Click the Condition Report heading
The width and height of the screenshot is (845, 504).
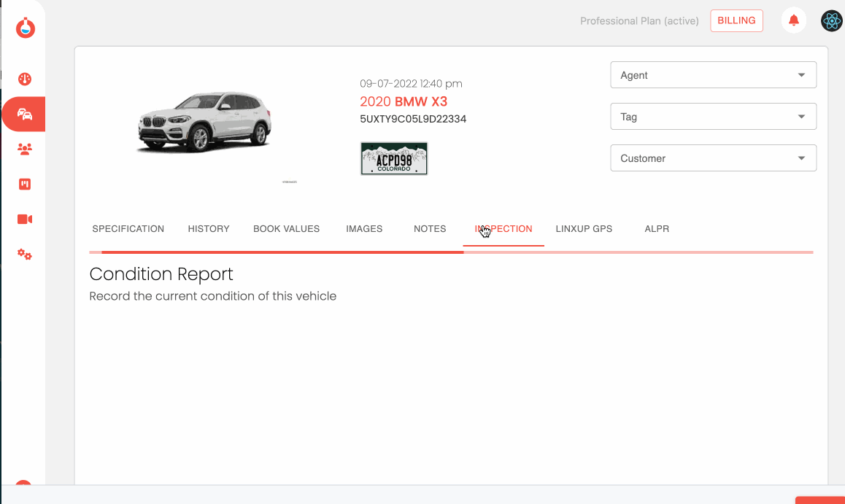click(161, 274)
